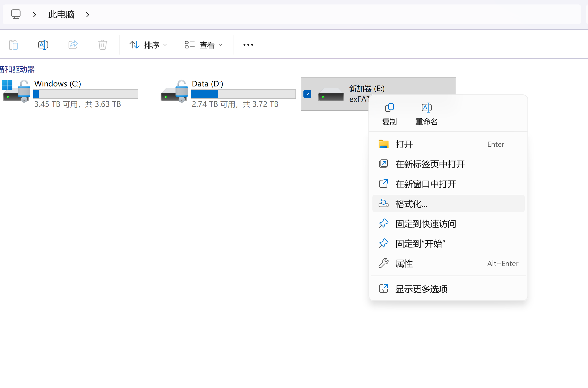Screen dimensions: 588x388
Task: Click the Paste icon in toolbar
Action: [13, 45]
